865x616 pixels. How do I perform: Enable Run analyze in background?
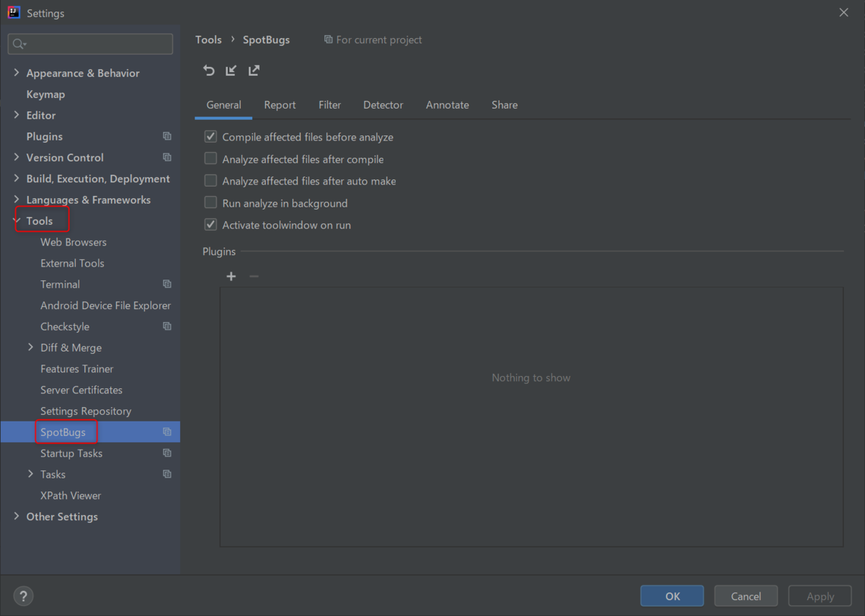click(210, 202)
